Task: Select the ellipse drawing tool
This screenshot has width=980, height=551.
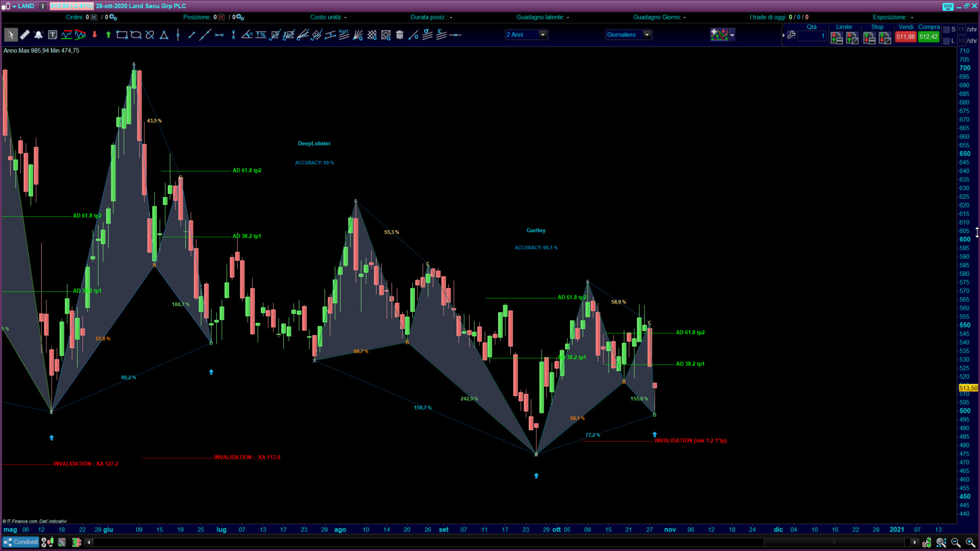Action: pyautogui.click(x=136, y=35)
